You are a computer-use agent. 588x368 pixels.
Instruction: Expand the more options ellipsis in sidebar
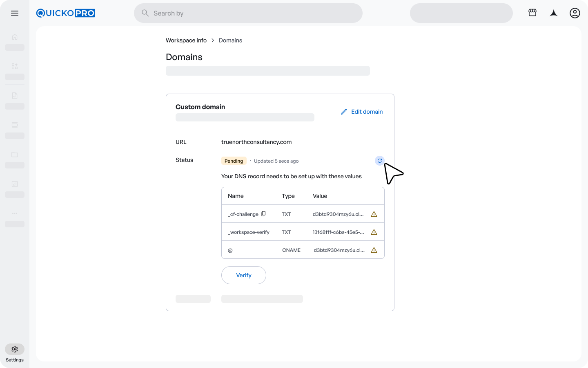[15, 213]
